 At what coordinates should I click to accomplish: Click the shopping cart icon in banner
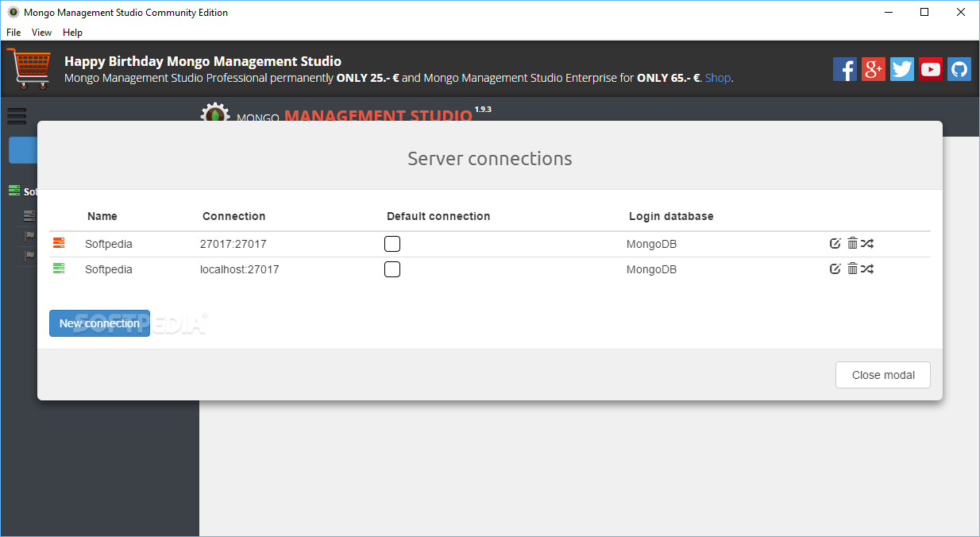[29, 68]
